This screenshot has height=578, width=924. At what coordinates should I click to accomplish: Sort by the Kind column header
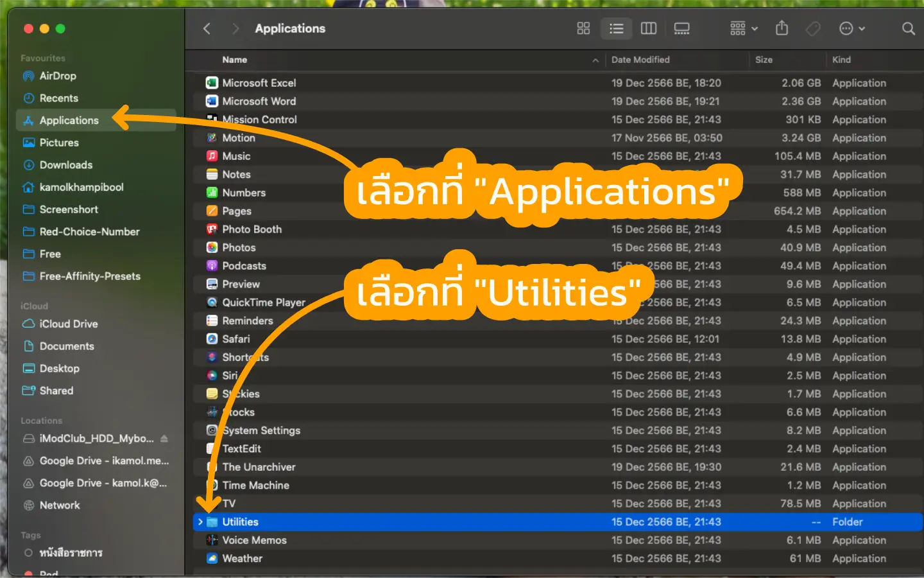pos(841,60)
